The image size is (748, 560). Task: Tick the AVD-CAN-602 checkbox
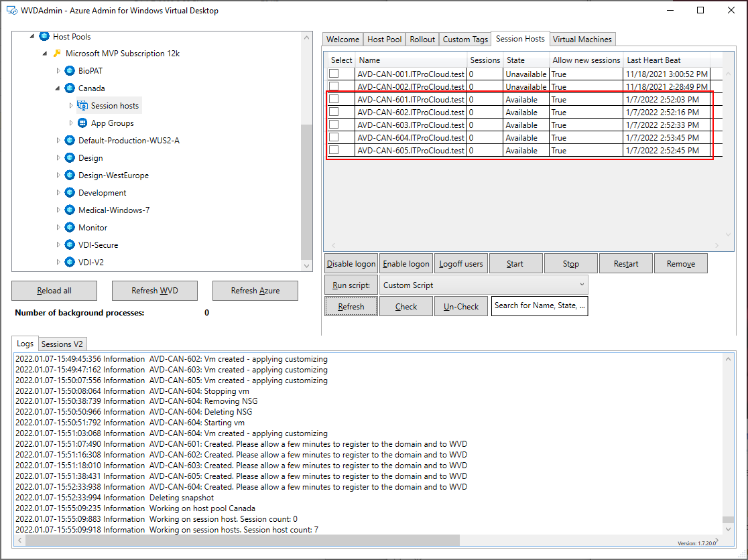coord(334,111)
